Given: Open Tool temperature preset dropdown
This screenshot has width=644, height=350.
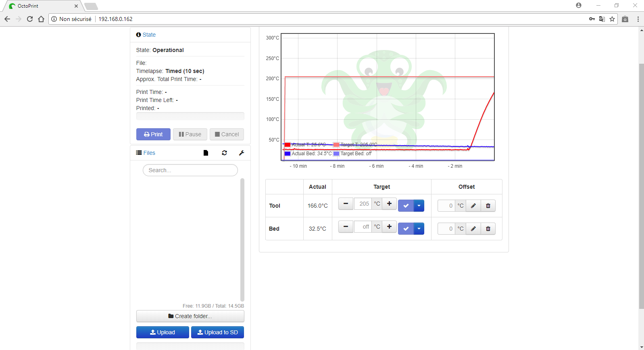Looking at the screenshot, I should pyautogui.click(x=419, y=206).
